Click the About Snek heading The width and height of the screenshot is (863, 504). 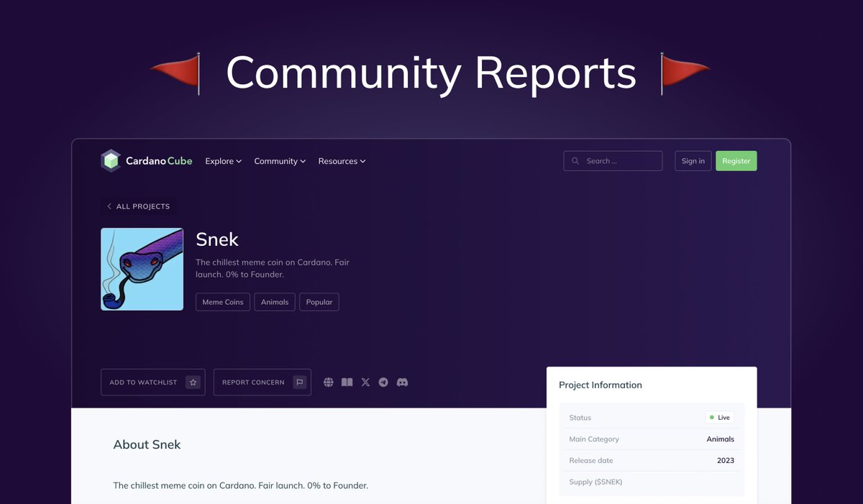pyautogui.click(x=147, y=444)
